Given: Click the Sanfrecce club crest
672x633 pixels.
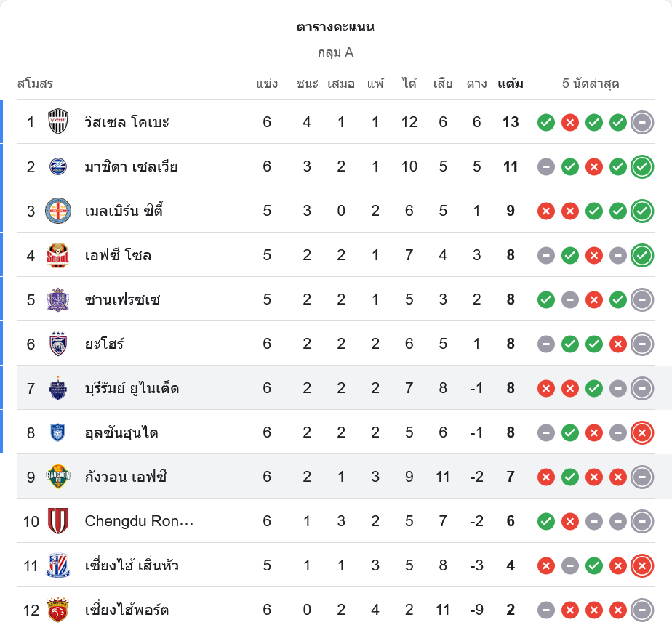Looking at the screenshot, I should (58, 299).
